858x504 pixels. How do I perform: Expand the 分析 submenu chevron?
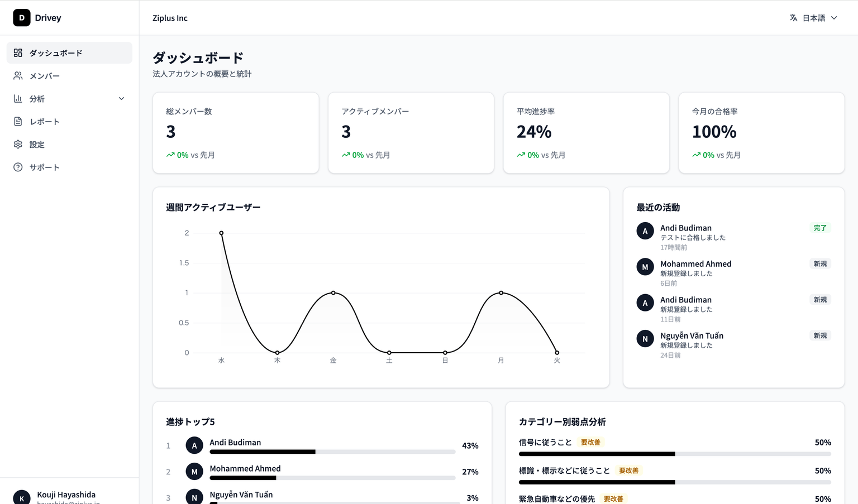pyautogui.click(x=121, y=98)
